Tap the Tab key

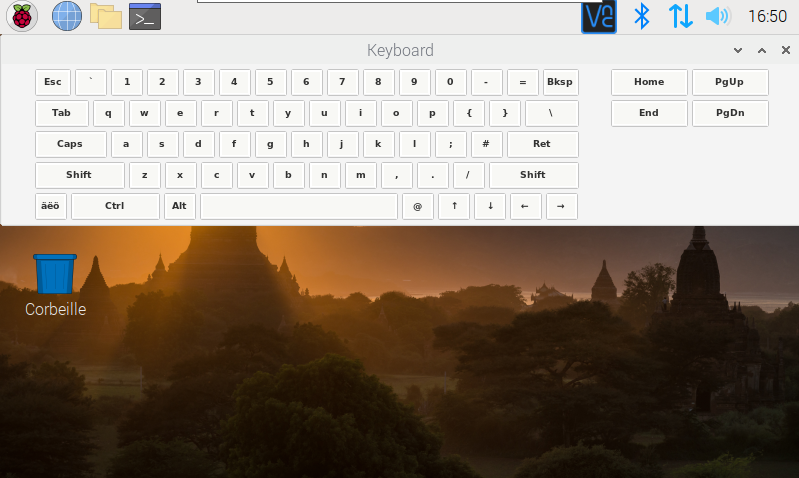pyautogui.click(x=62, y=113)
